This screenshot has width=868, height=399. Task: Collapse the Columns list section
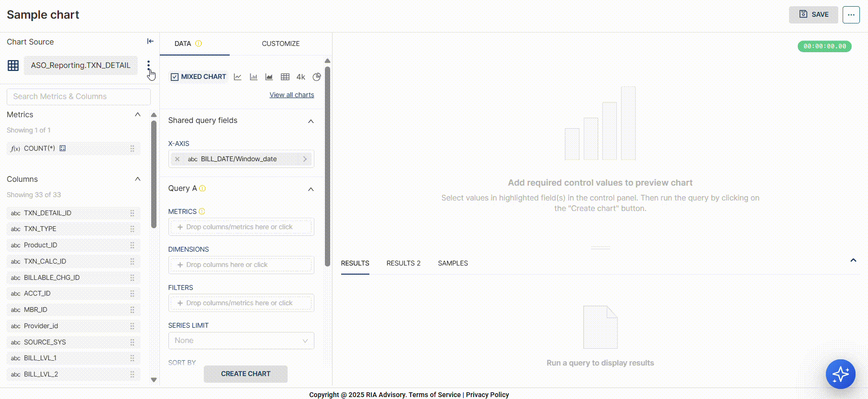click(x=138, y=179)
